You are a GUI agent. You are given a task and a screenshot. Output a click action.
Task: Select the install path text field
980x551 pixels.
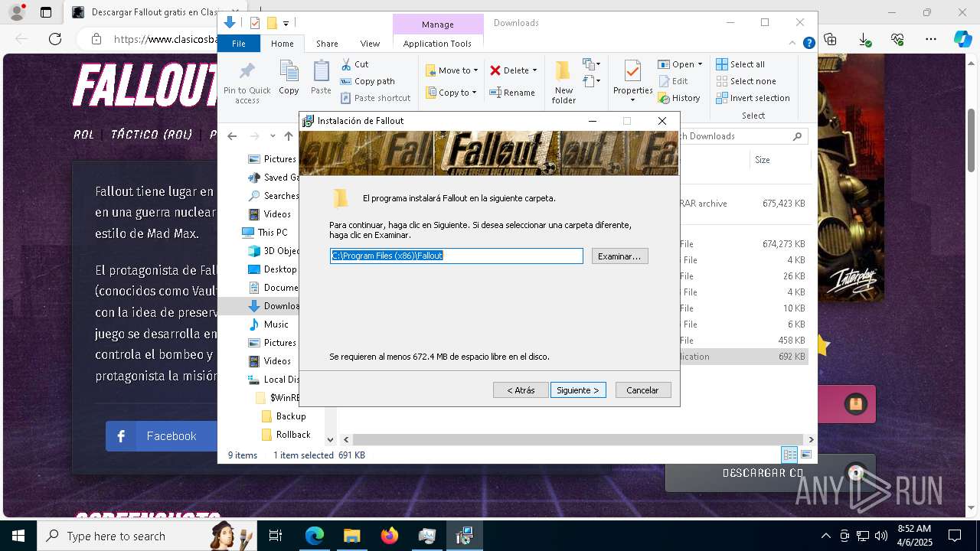tap(456, 256)
